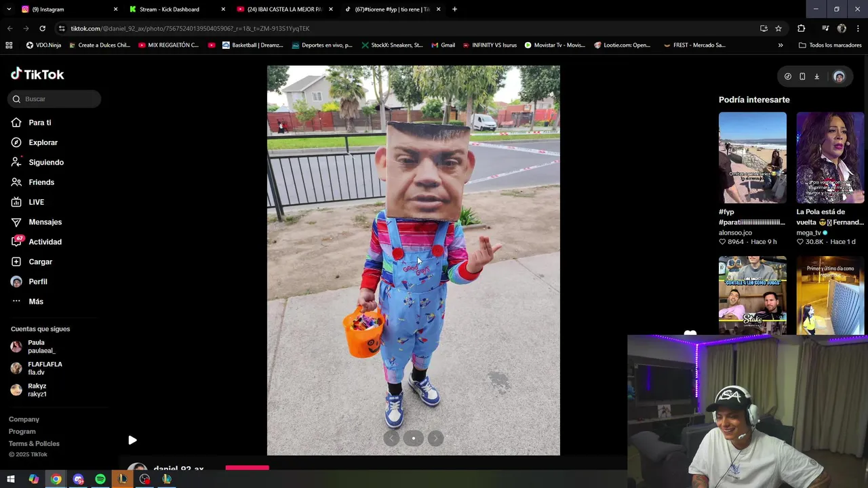The height and width of the screenshot is (488, 868).
Task: Bookmark this page with the star
Action: click(778, 28)
